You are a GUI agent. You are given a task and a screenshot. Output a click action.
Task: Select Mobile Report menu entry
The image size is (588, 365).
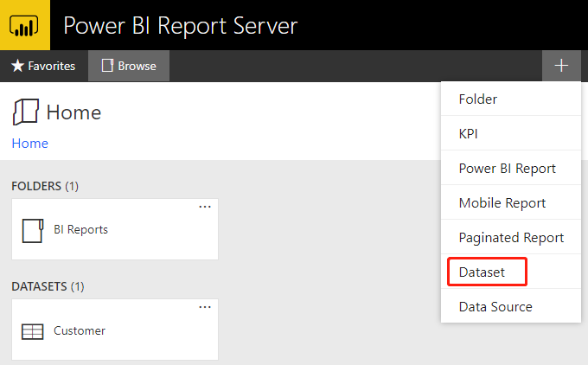[511, 202]
